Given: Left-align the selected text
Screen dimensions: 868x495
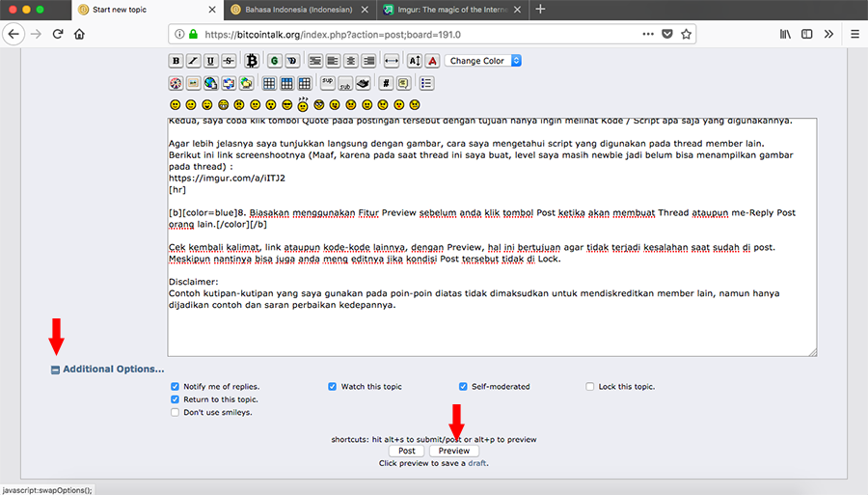Looking at the screenshot, I should (x=333, y=61).
